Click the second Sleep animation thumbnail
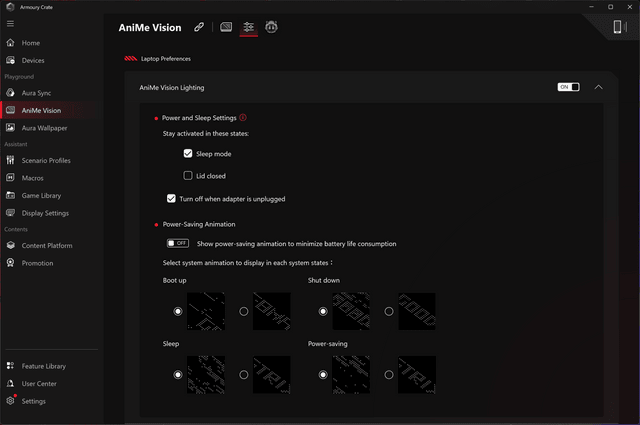Image resolution: width=640 pixels, height=425 pixels. click(272, 375)
